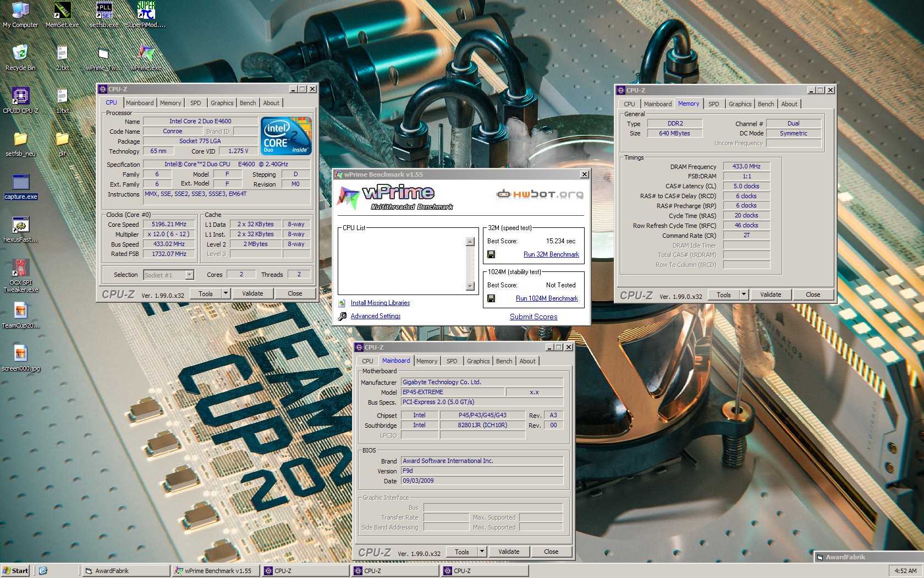Click CPU List scrollbar down arrow
The height and width of the screenshot is (578, 924).
(470, 286)
